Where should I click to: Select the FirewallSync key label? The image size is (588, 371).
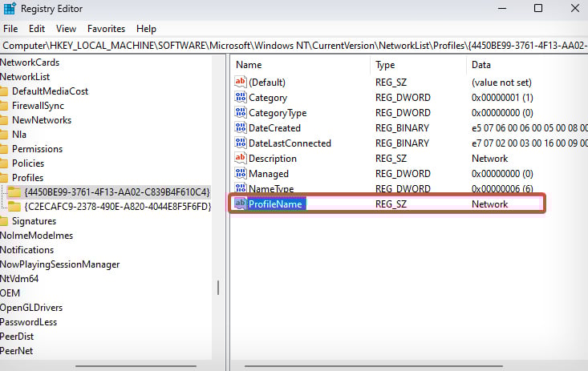tap(38, 106)
